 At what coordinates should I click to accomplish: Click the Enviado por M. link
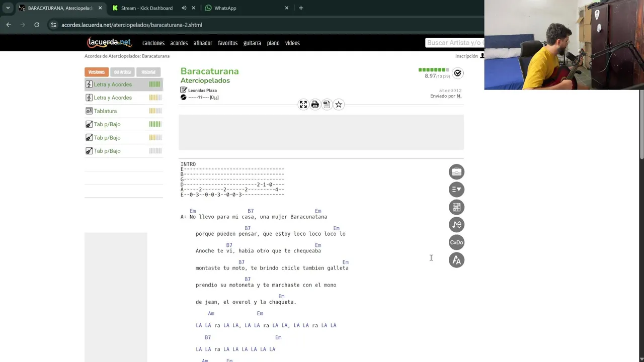(446, 96)
